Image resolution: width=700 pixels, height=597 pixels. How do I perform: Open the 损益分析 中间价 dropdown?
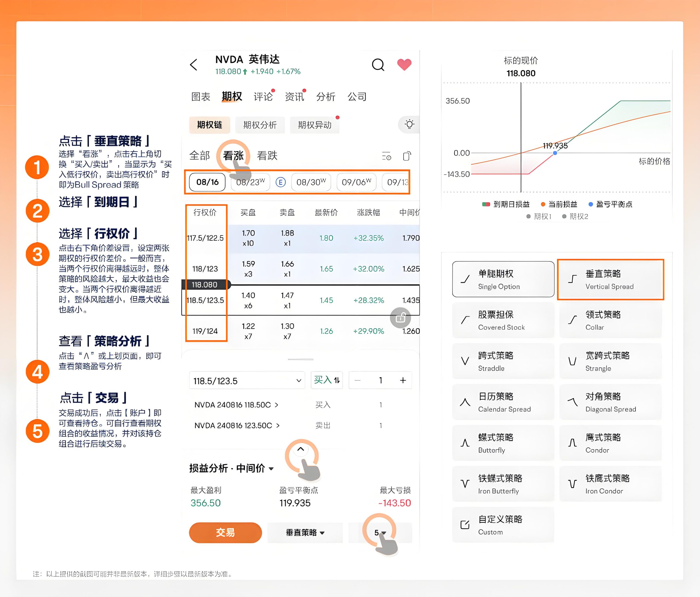(x=231, y=468)
